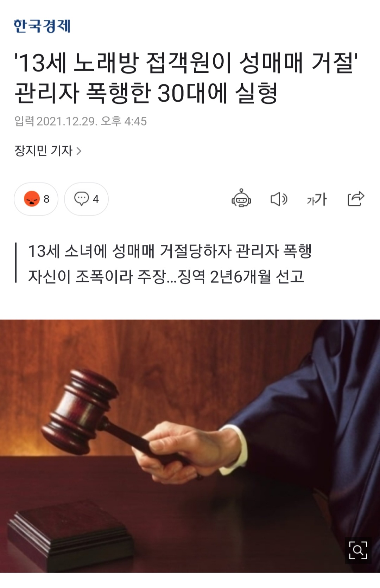Click the published date 2021.12.29
Viewport: 380px width, 588px height.
pos(66,121)
